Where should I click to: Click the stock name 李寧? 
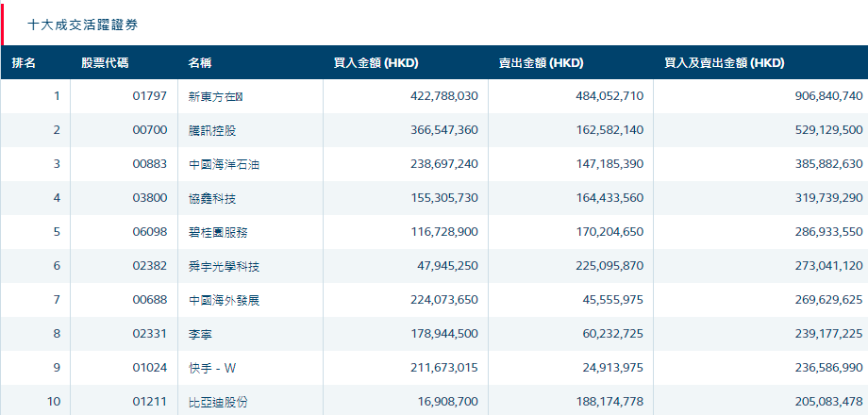tap(200, 334)
